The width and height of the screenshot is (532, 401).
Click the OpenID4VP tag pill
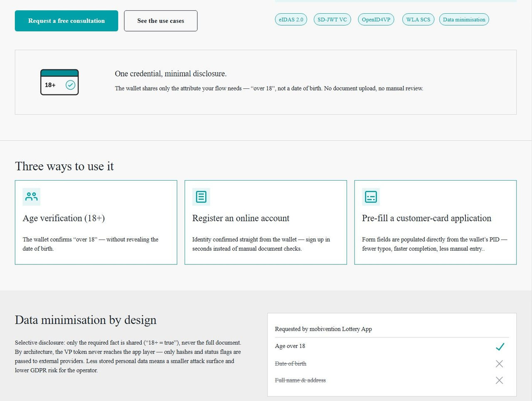[x=376, y=20]
